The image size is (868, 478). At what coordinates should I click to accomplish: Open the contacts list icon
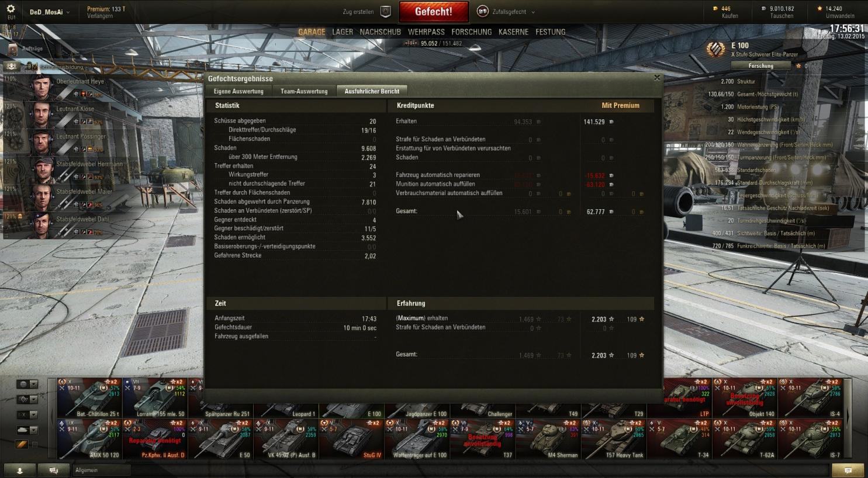20,470
